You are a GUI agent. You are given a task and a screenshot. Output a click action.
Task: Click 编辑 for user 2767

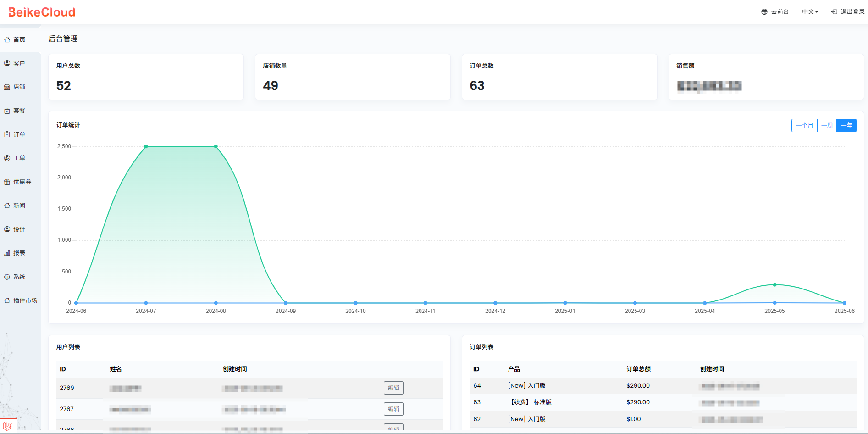393,409
